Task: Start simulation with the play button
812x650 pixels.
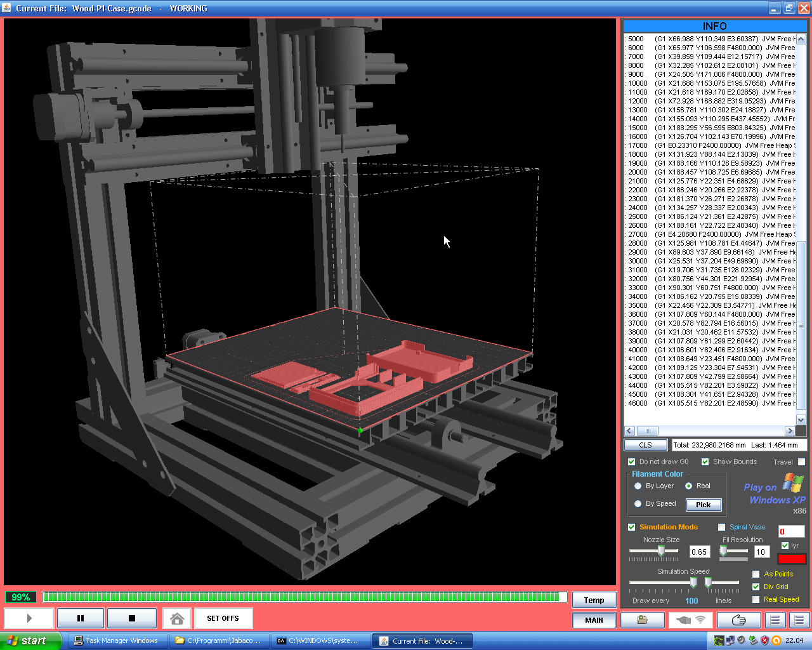Action: point(29,618)
